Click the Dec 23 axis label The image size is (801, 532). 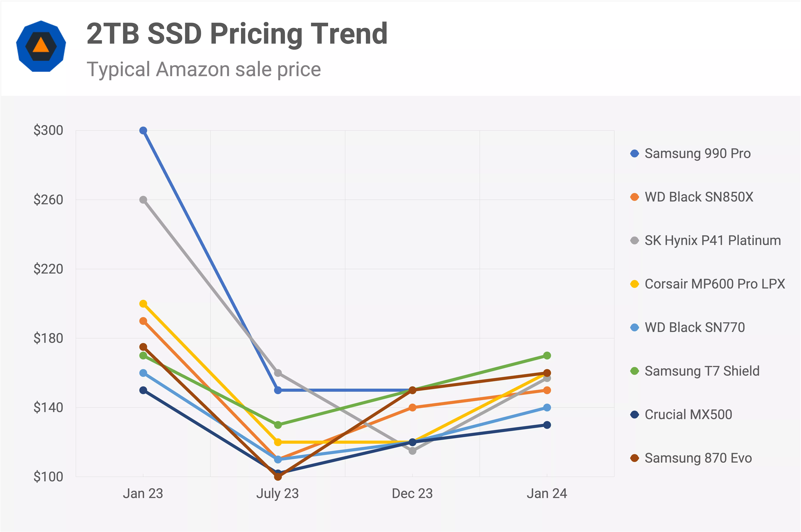pos(412,494)
